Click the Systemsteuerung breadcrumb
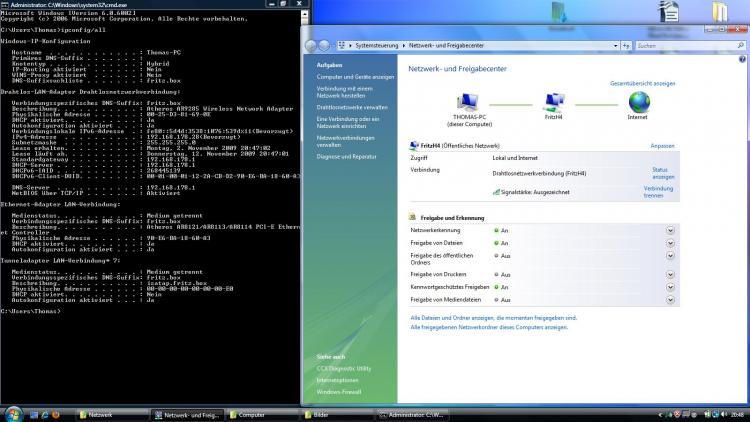 [376, 45]
